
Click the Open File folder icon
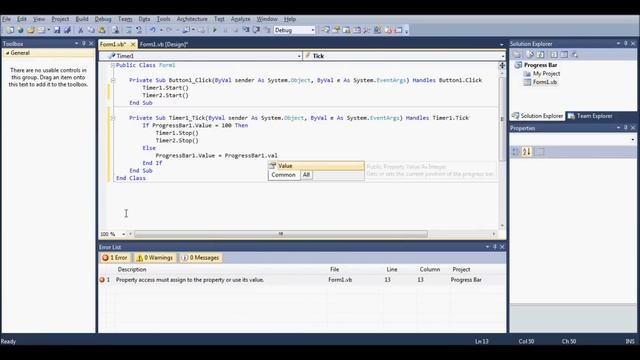point(31,30)
